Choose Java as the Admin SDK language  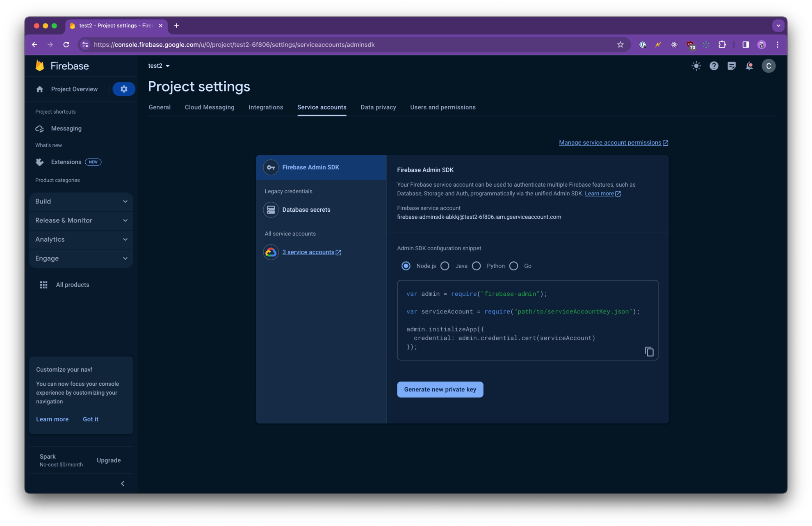click(445, 266)
